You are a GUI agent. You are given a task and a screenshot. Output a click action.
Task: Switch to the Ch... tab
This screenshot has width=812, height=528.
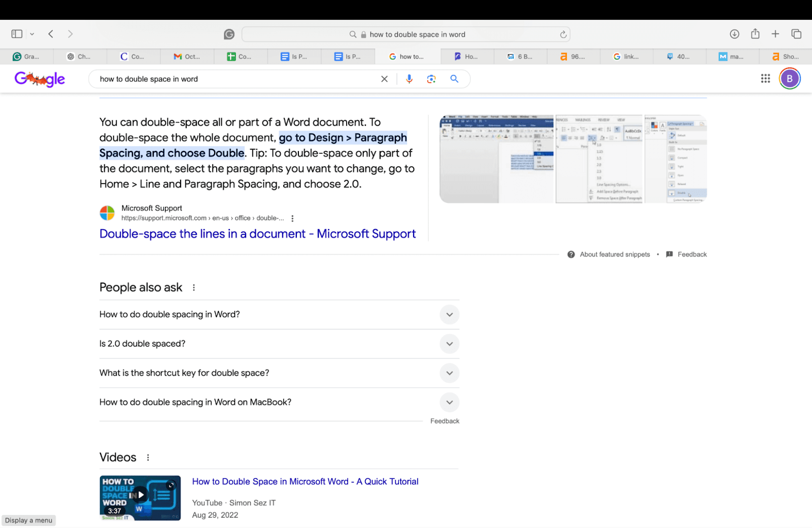pos(80,57)
